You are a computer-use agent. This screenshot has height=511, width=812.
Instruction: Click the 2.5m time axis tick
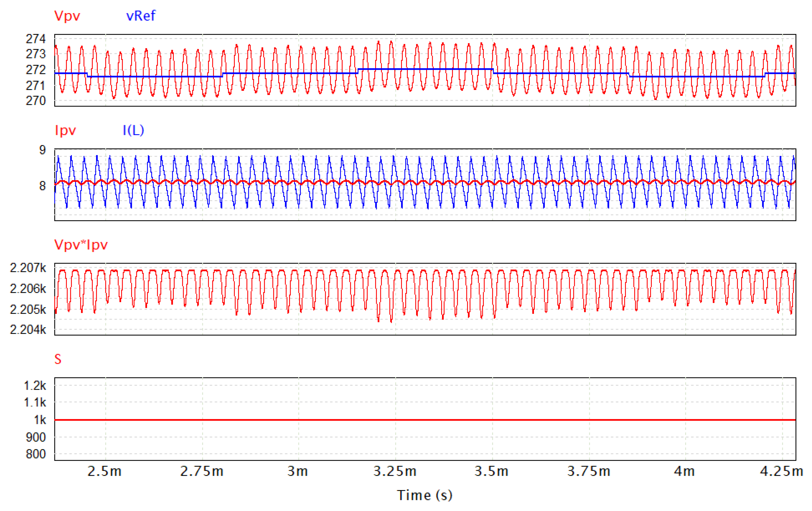[x=105, y=471]
